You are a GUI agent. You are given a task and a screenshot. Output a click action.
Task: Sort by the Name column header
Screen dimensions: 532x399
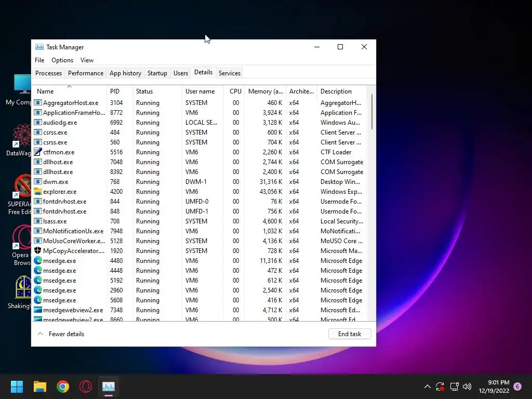(x=69, y=91)
